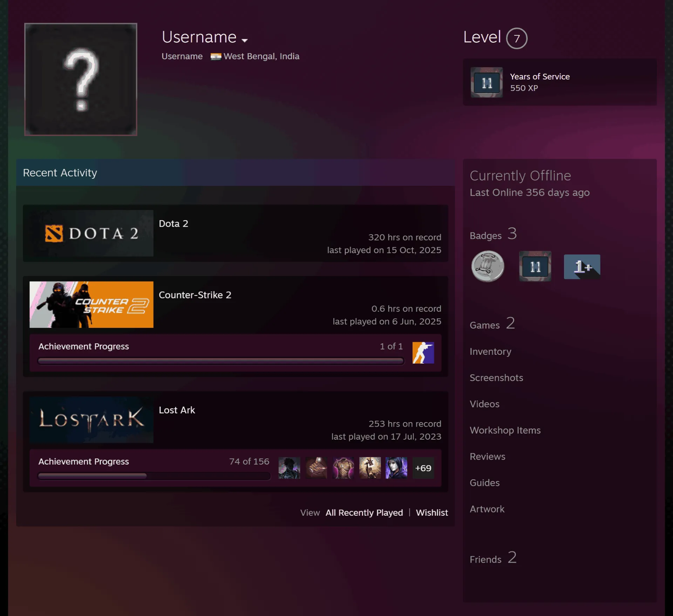The image size is (673, 616).
Task: Click 'Last Online 356 days ago' text
Action: pyautogui.click(x=530, y=192)
